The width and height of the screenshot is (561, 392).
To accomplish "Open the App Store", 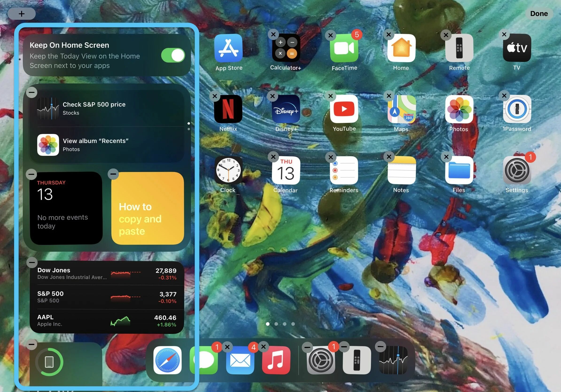I will pos(229,48).
